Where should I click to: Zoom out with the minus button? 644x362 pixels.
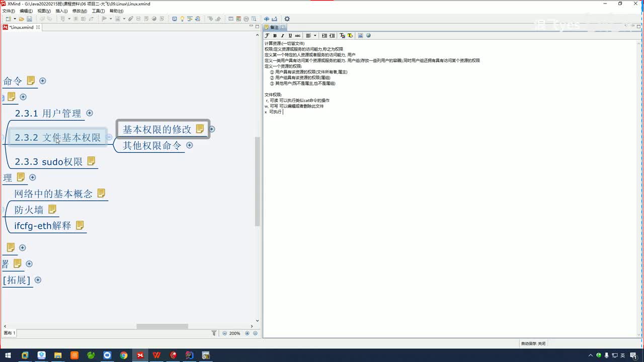[224, 333]
